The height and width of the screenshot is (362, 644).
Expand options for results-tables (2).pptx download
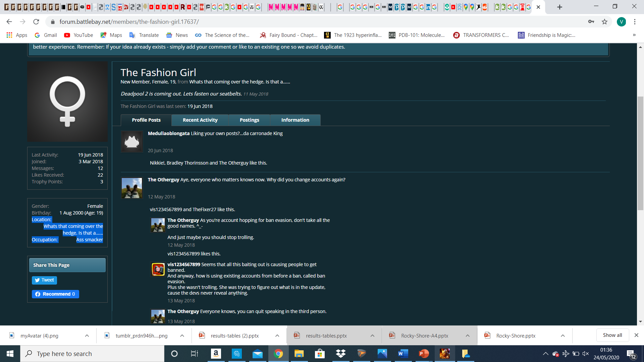[x=277, y=336]
